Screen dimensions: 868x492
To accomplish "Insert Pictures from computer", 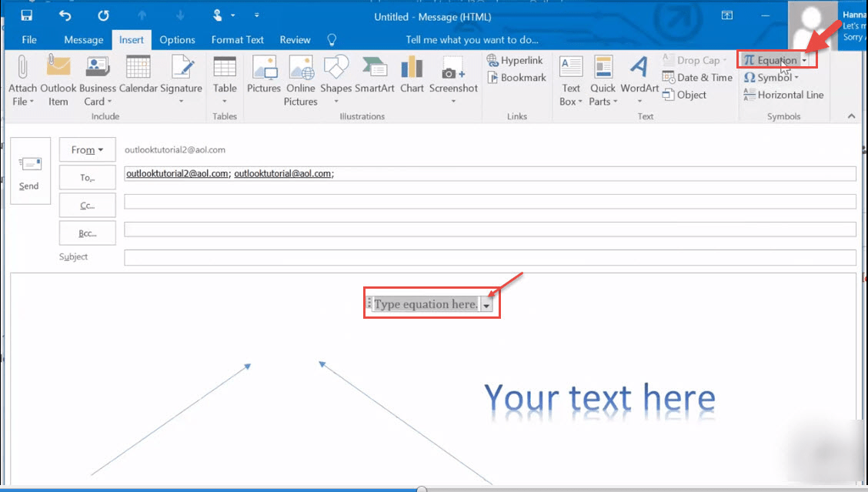I will pyautogui.click(x=263, y=75).
